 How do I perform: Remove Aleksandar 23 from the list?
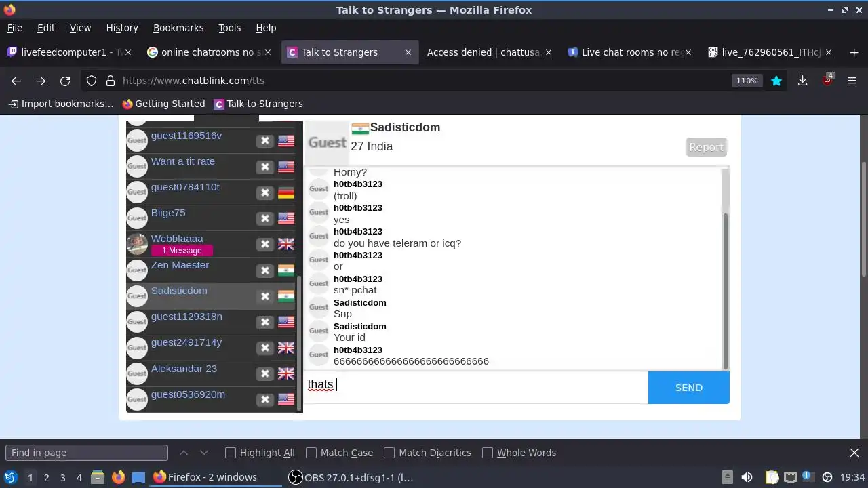coord(265,373)
